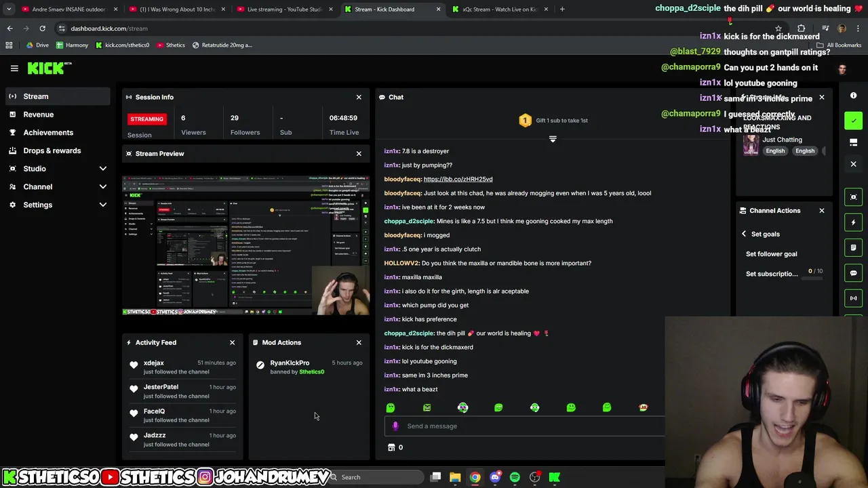Viewport: 868px width, 488px height.
Task: Toggle the chat bubble widget icon
Action: (x=854, y=273)
